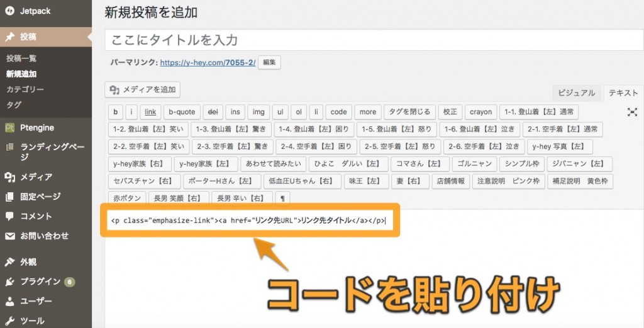Screen dimensions: 644x328
Task: Click シンプル枠 button
Action: tap(522, 164)
